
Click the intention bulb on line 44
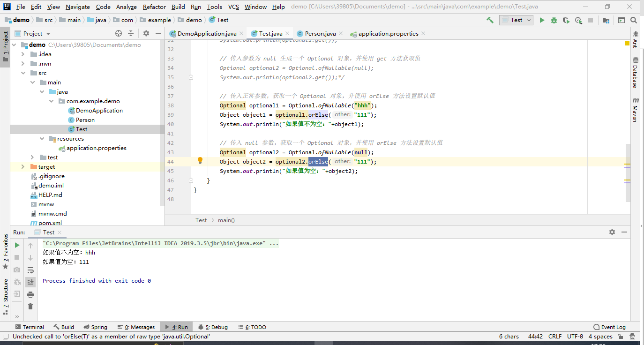tap(200, 161)
